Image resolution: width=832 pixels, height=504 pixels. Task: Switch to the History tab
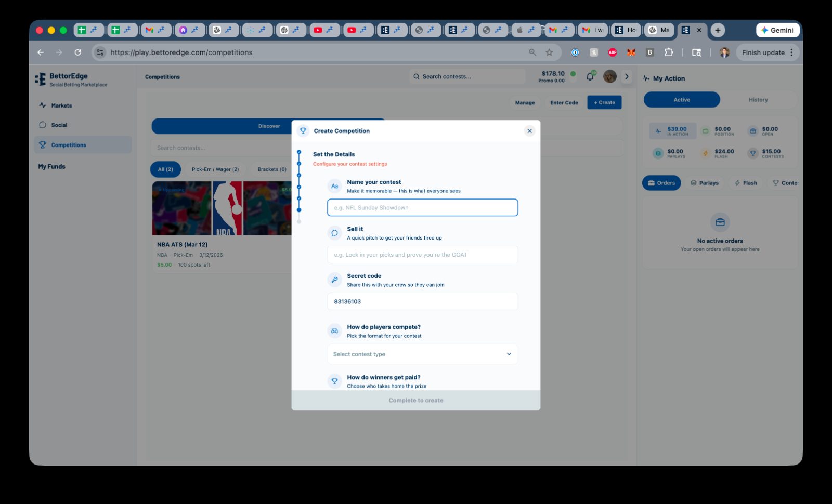[x=758, y=100]
